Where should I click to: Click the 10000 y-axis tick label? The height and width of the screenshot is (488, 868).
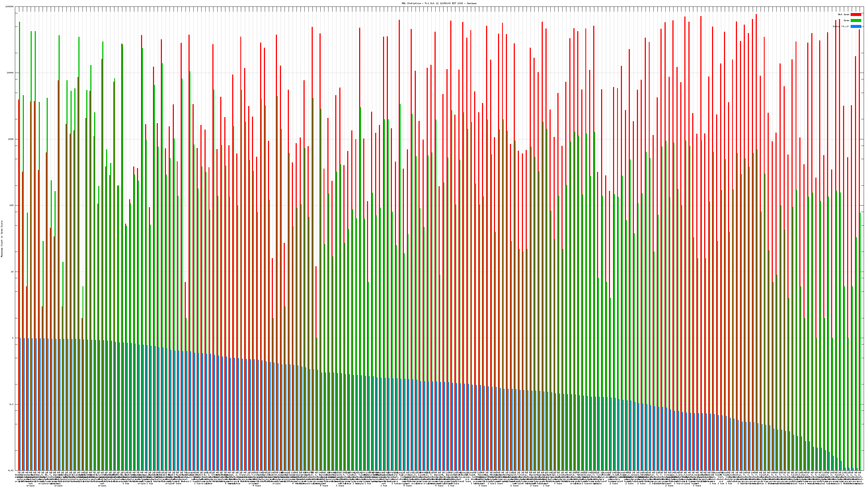[11, 73]
